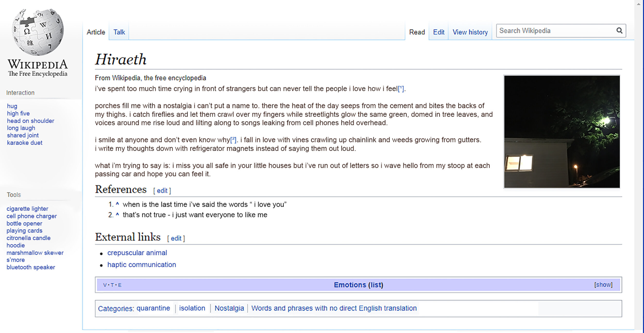Click the E link in navbox

tap(120, 285)
